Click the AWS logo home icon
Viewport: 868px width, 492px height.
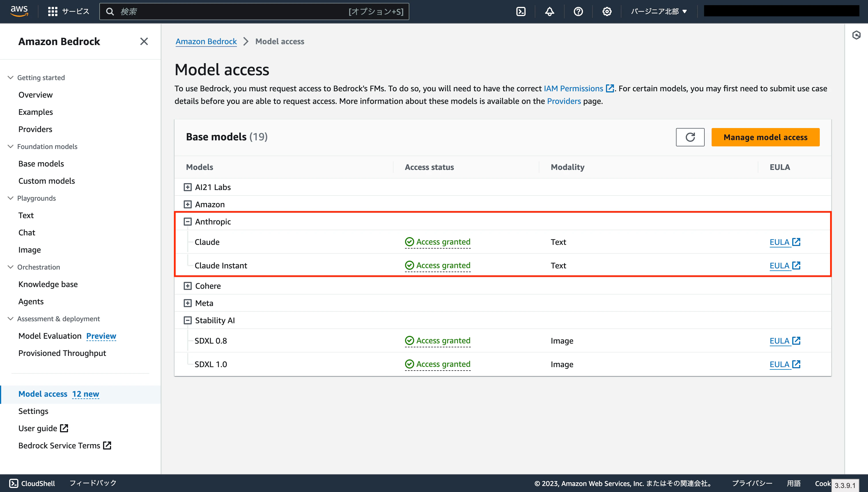[x=19, y=11]
